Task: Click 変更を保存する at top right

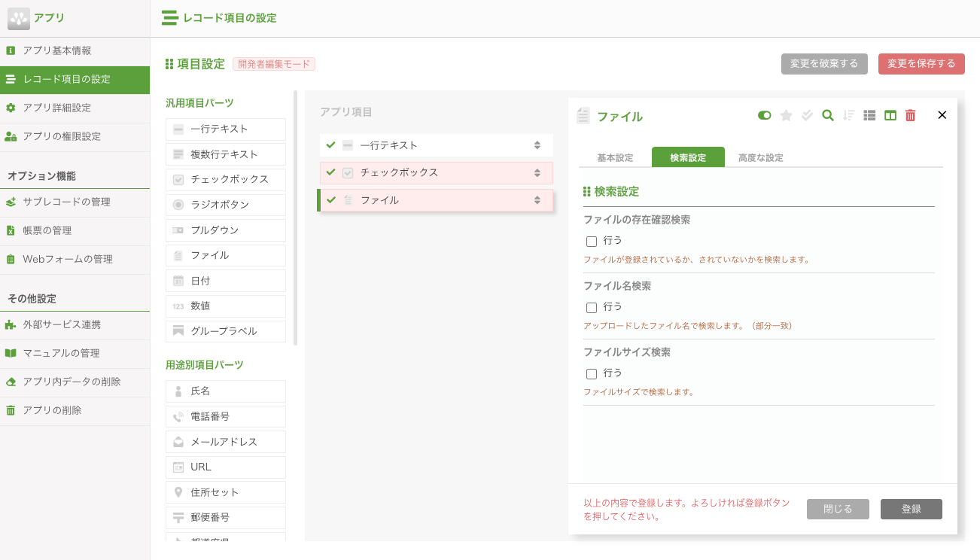Action: [921, 64]
